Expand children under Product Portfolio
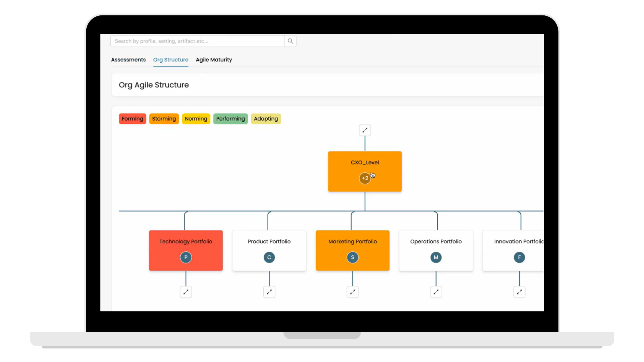 pos(269,292)
